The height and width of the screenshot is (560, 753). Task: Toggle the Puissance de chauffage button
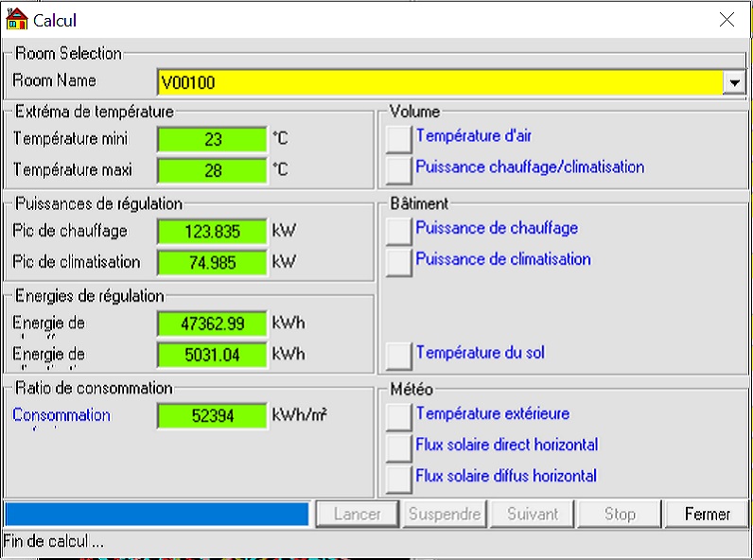tap(399, 231)
